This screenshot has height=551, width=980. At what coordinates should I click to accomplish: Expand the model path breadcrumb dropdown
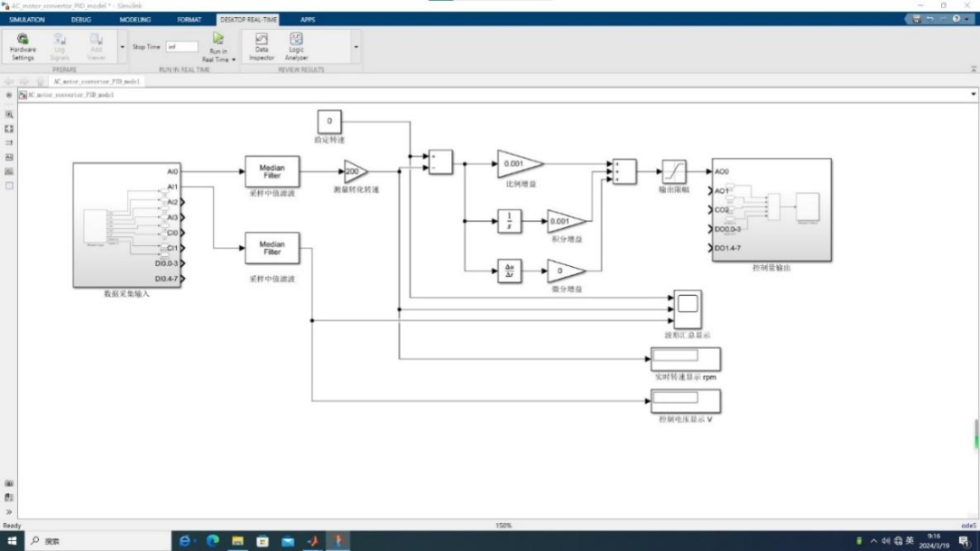coord(973,94)
